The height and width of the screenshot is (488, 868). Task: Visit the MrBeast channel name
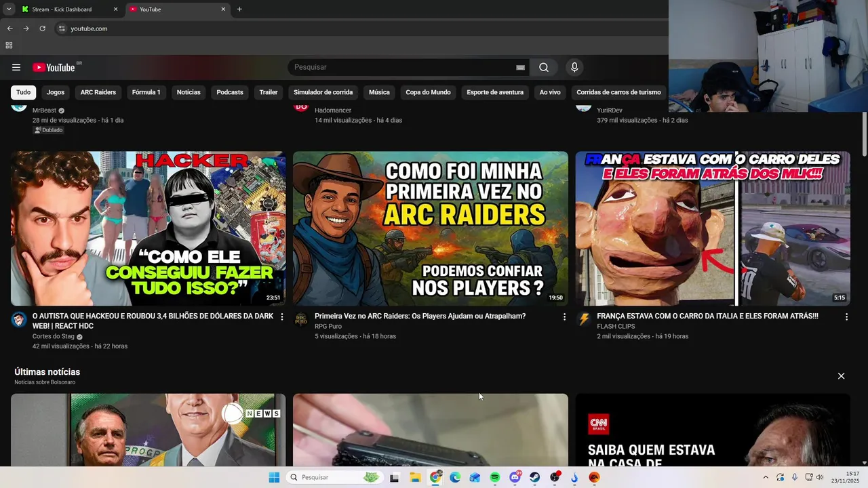pos(44,110)
